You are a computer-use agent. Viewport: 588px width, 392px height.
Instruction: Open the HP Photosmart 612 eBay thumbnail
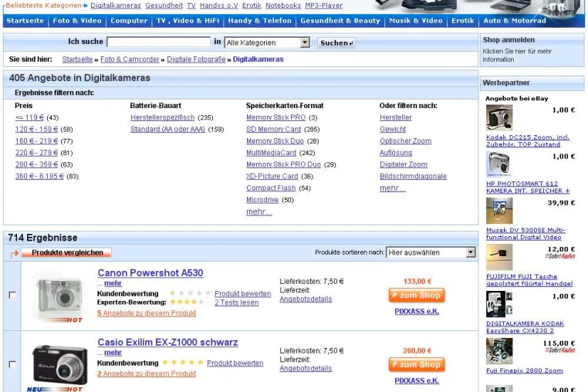point(499,164)
